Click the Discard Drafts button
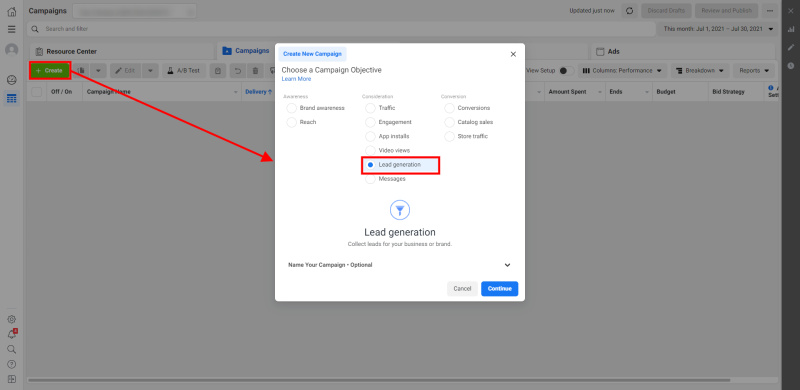This screenshot has width=800, height=390. point(666,11)
